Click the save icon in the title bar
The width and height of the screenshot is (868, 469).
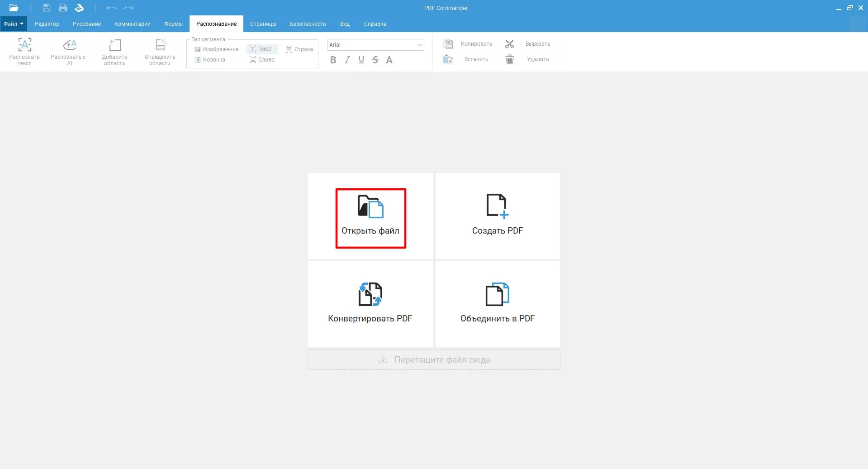[46, 8]
